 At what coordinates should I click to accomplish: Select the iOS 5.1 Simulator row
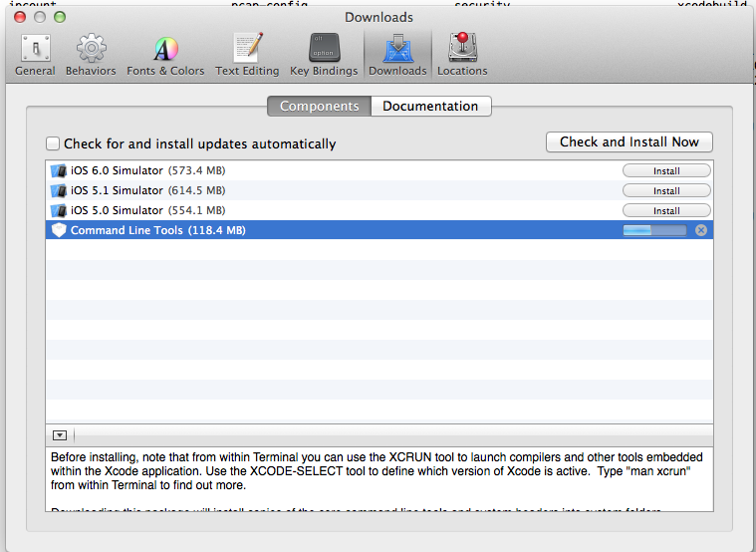pyautogui.click(x=379, y=190)
